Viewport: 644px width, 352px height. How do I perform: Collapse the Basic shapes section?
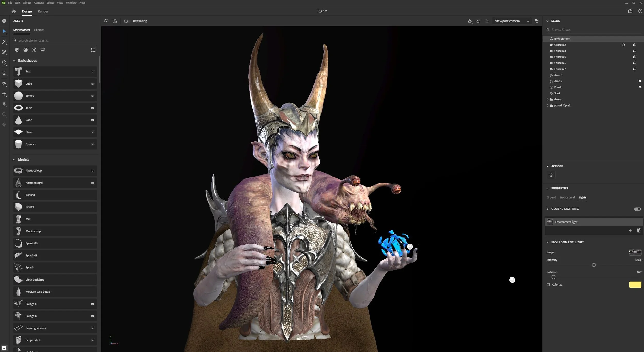14,61
